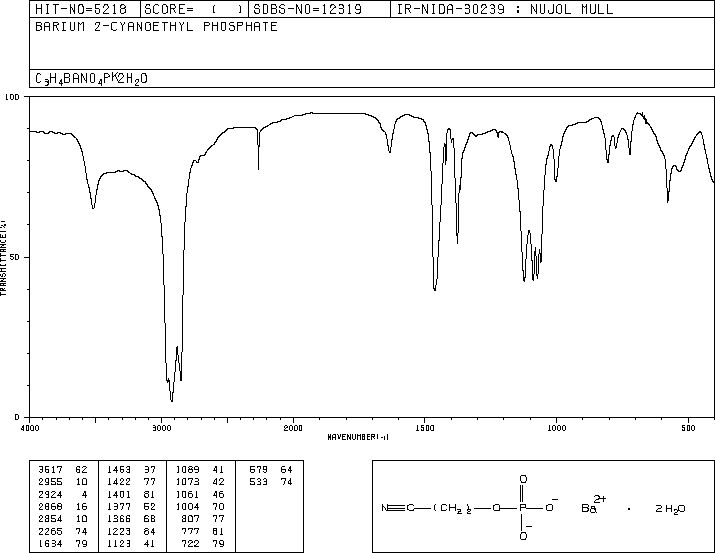Click the transmittance value 70 beside 1004
The image size is (715, 553).
pyautogui.click(x=218, y=506)
